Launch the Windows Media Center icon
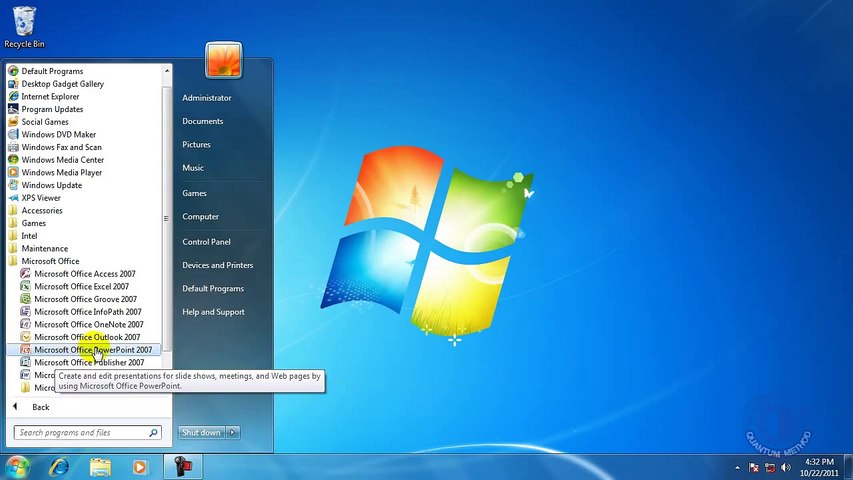The height and width of the screenshot is (480, 853). pyautogui.click(x=13, y=159)
